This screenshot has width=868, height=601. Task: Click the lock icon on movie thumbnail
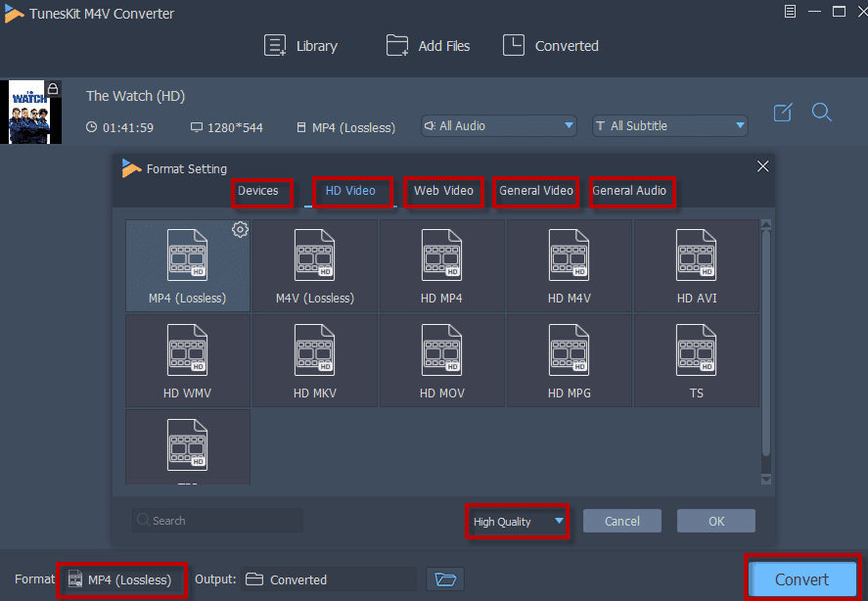point(53,89)
